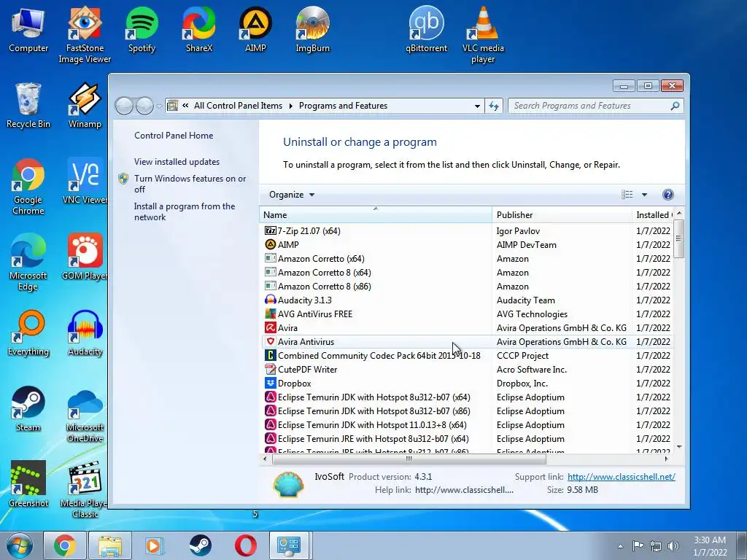Sort list by Name column header
The width and height of the screenshot is (747, 560).
(376, 215)
